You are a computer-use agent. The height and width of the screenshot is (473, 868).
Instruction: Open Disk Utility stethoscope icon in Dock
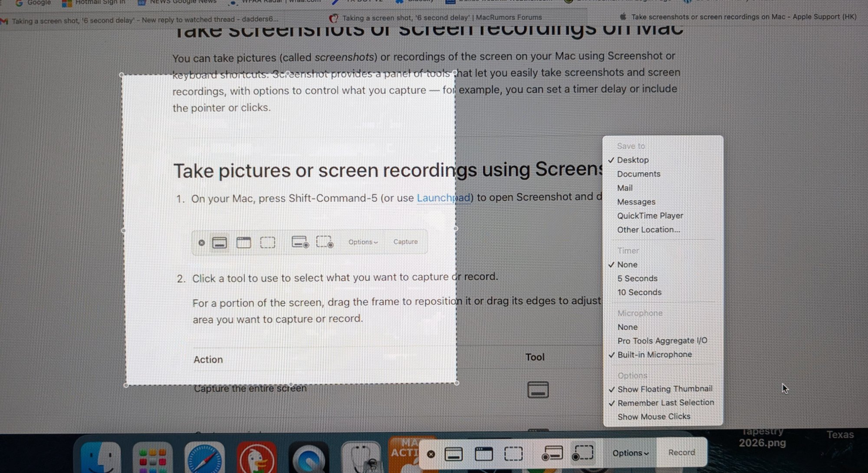click(361, 458)
